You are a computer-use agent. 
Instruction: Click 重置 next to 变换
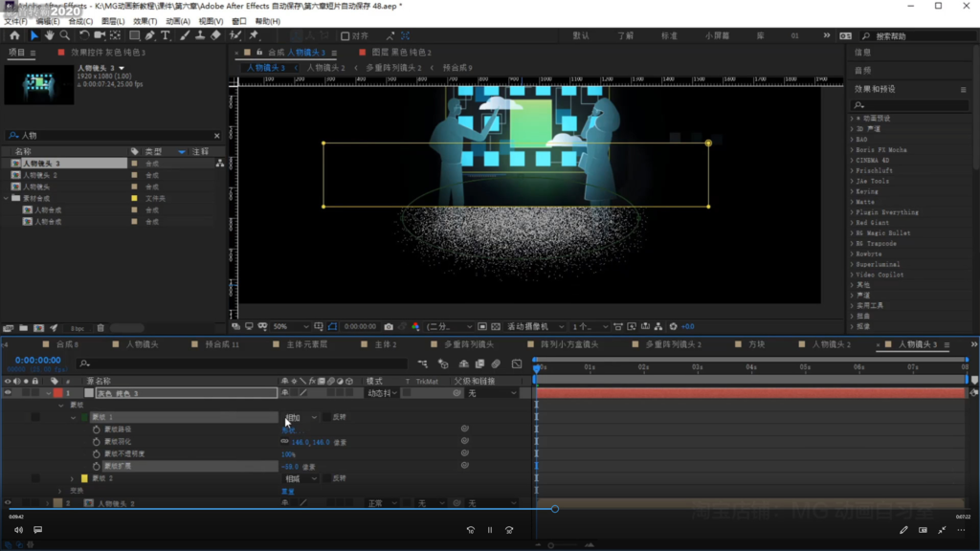click(x=287, y=491)
